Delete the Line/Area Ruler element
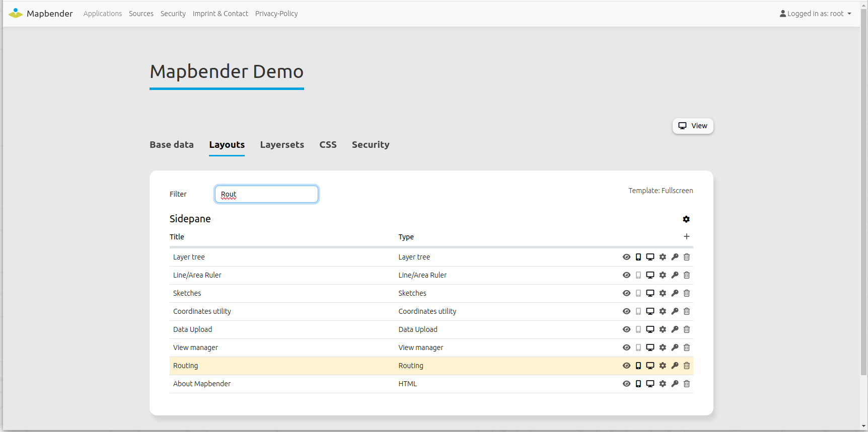This screenshot has width=868, height=432. pyautogui.click(x=687, y=275)
